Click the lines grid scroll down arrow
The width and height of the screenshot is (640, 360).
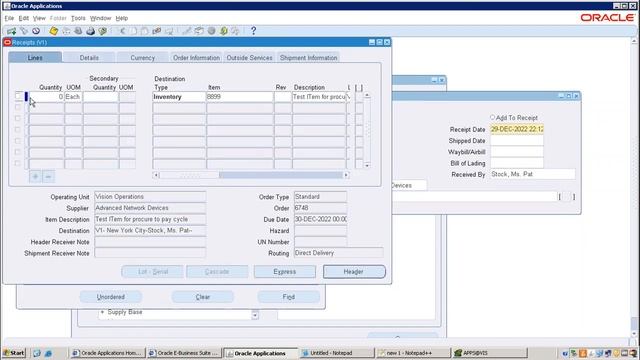click(x=367, y=165)
